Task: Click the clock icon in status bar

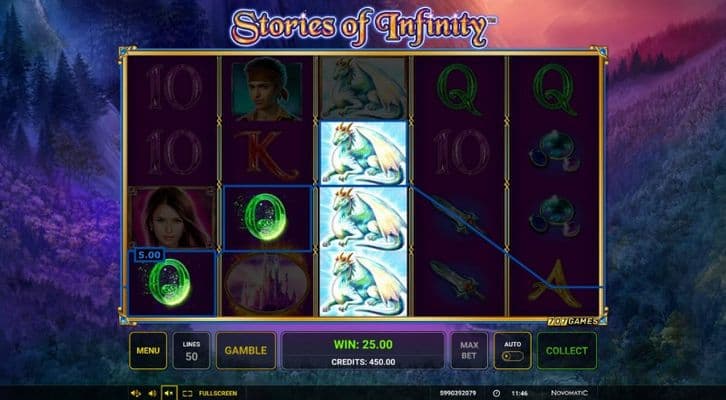Action: pyautogui.click(x=496, y=394)
